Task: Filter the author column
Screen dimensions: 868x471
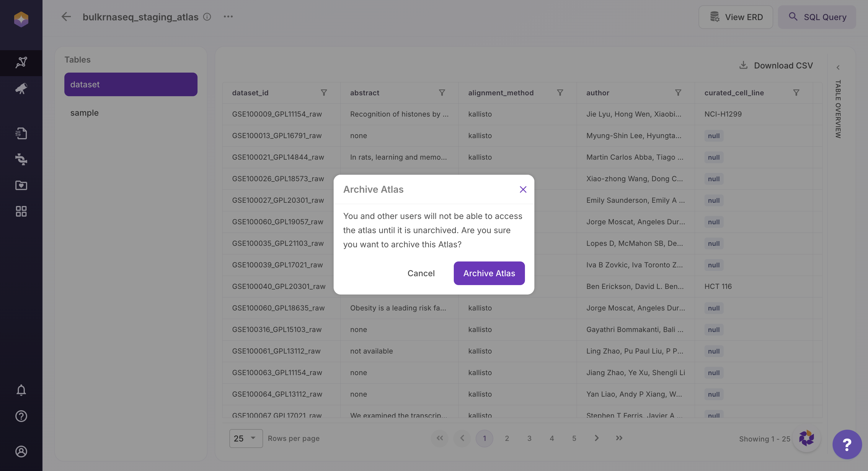Action: coord(678,93)
